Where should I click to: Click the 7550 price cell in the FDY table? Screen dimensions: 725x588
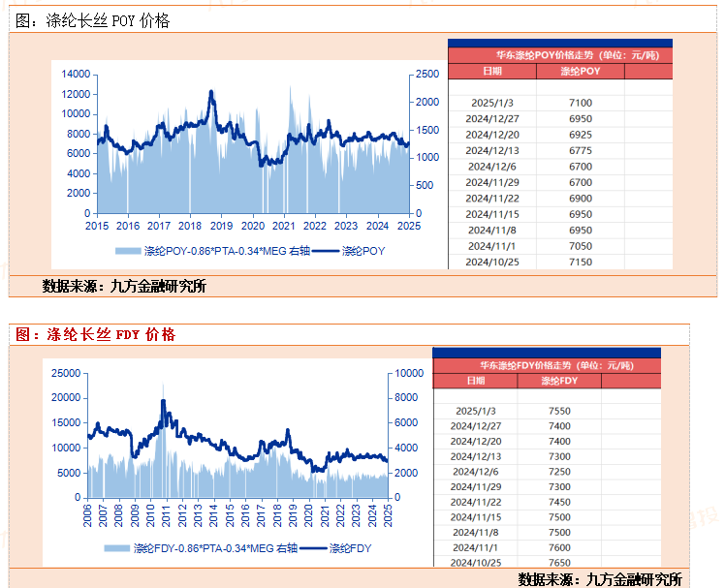coord(559,411)
